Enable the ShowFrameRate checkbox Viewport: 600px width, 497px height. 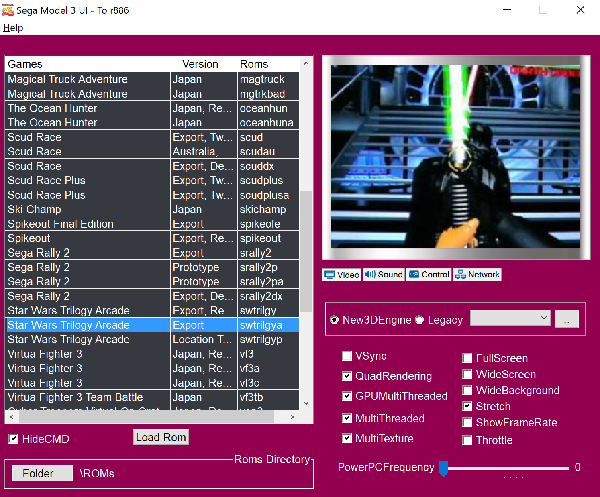pos(467,422)
